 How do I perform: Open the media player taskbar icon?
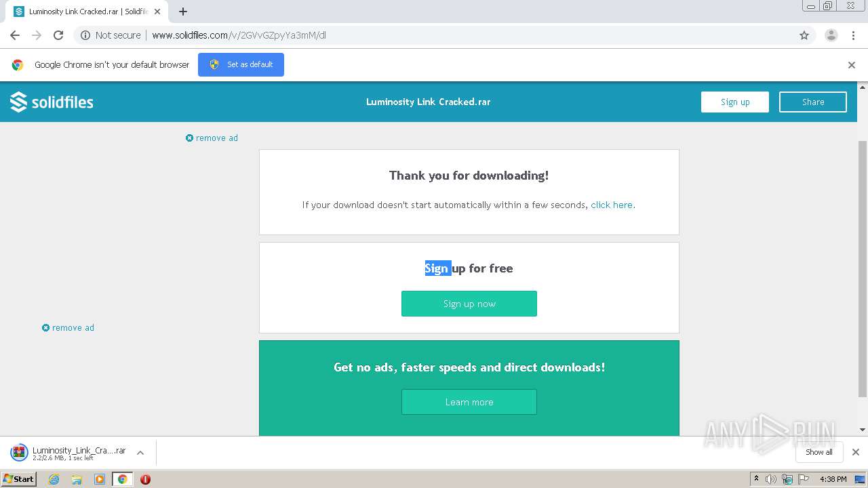pos(99,479)
